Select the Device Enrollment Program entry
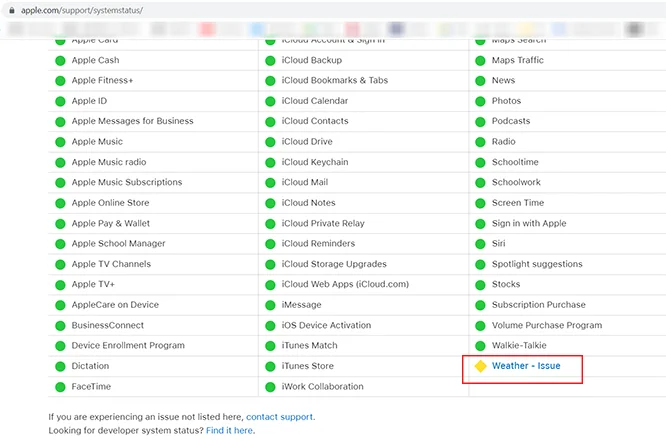 (128, 345)
